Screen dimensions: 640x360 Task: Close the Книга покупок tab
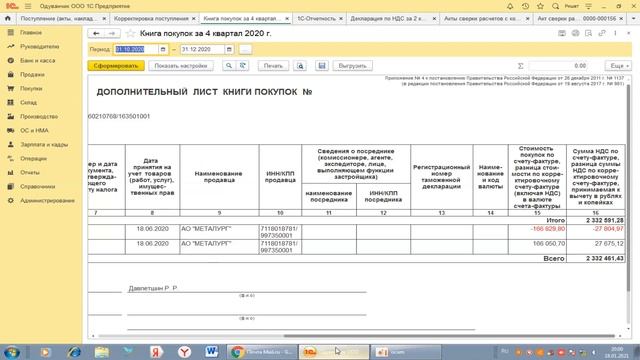(x=287, y=19)
